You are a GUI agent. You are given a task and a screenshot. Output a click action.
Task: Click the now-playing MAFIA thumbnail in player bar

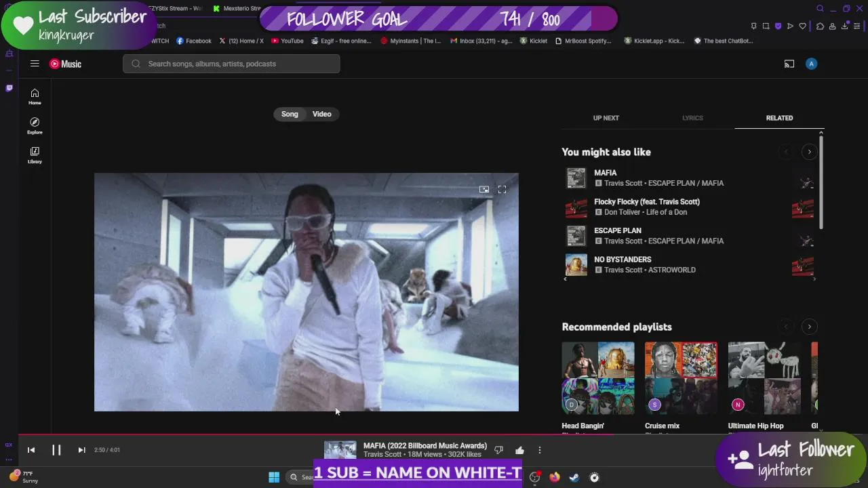[x=340, y=450]
